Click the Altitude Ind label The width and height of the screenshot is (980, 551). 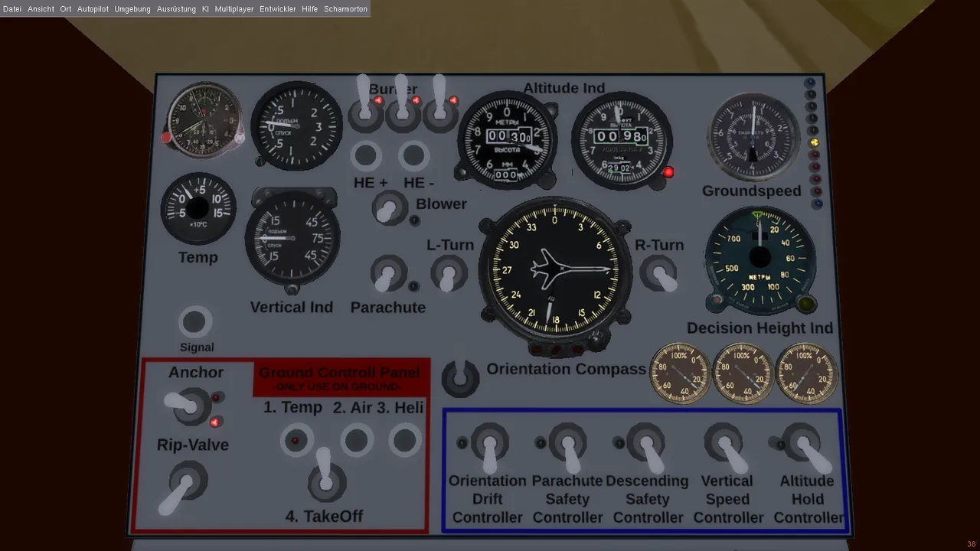point(564,88)
